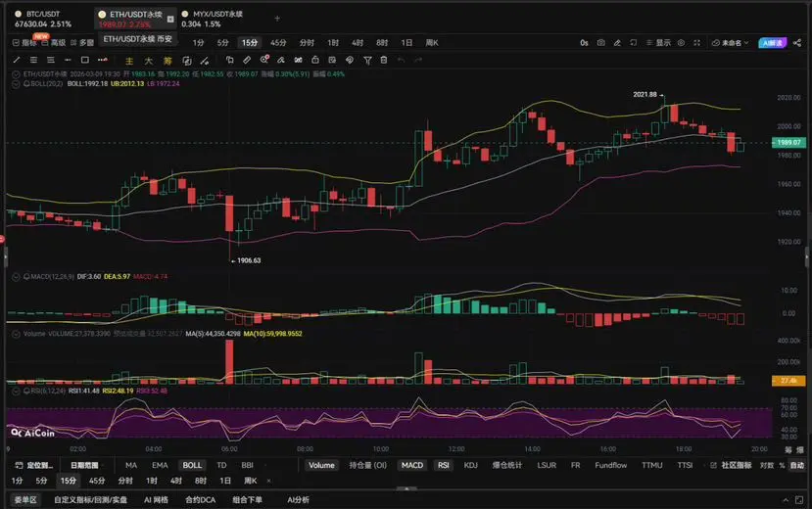Screen dimensions: 812x509
Task: Click the left sidebar collapse handle
Action: 6,257
